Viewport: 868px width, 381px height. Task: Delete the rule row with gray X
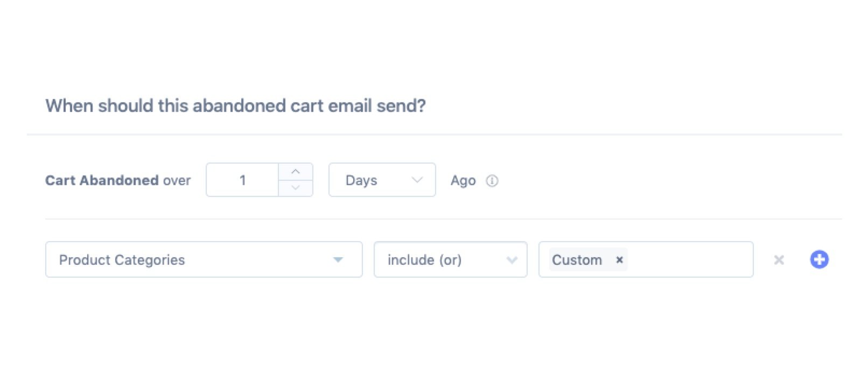pyautogui.click(x=779, y=260)
